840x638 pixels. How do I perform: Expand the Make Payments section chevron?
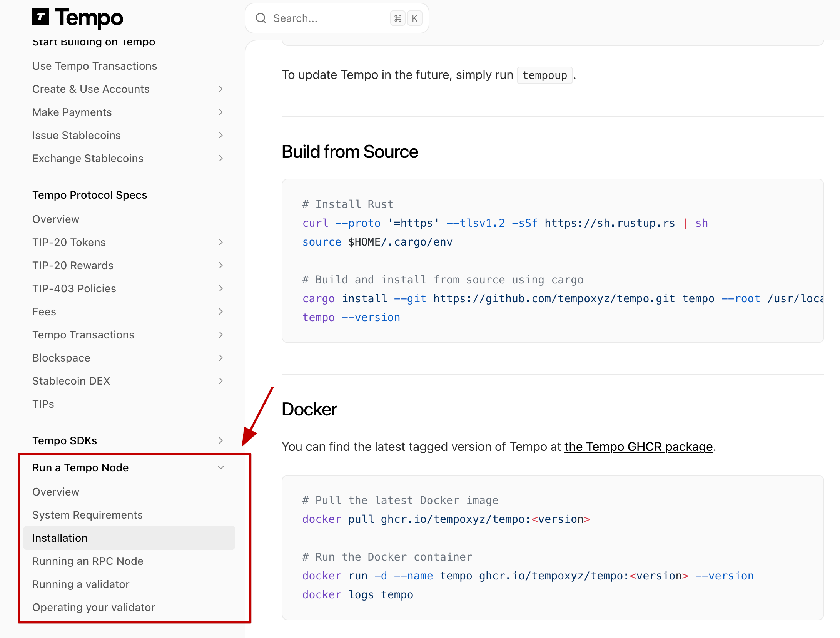(220, 112)
